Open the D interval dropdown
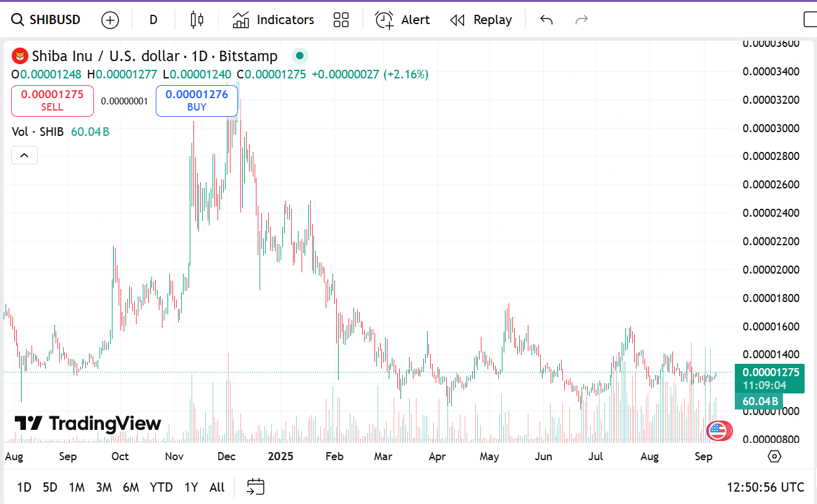Screen dimensions: 817x504 coord(153,20)
